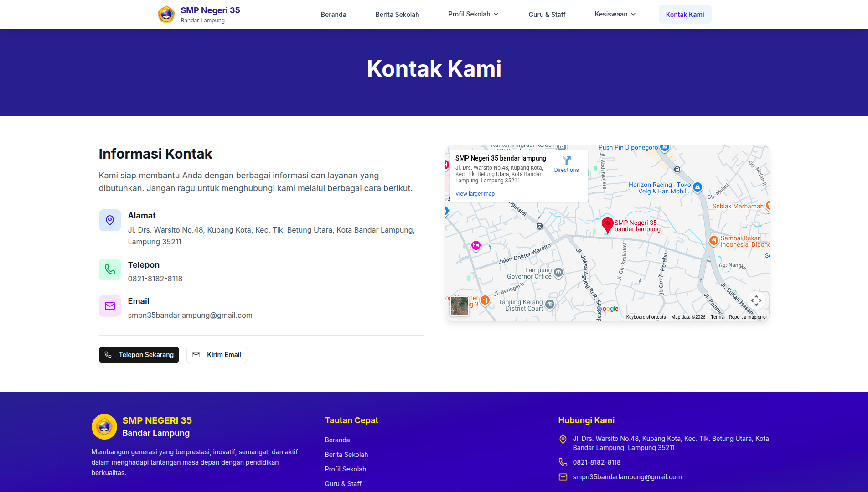
Task: Switch map to satellite view thumbnail
Action: click(460, 306)
